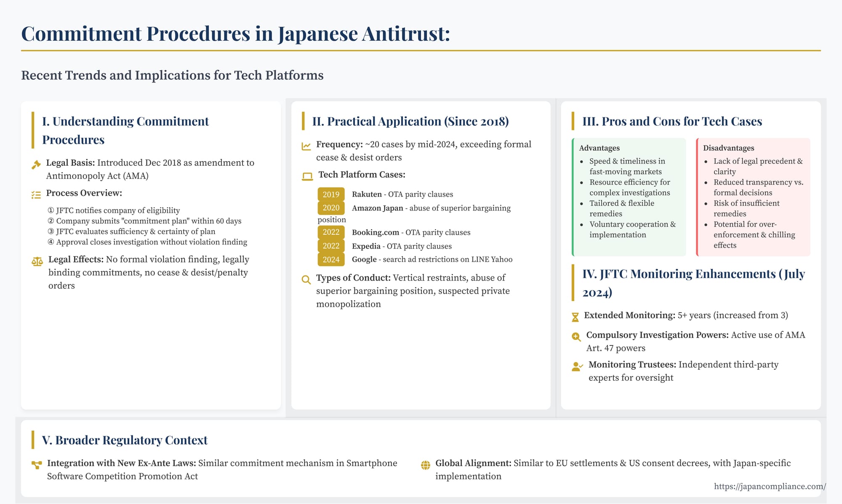Click heading I. Understanding Commitment Procedures
Screen dimensions: 842x504
125,130
